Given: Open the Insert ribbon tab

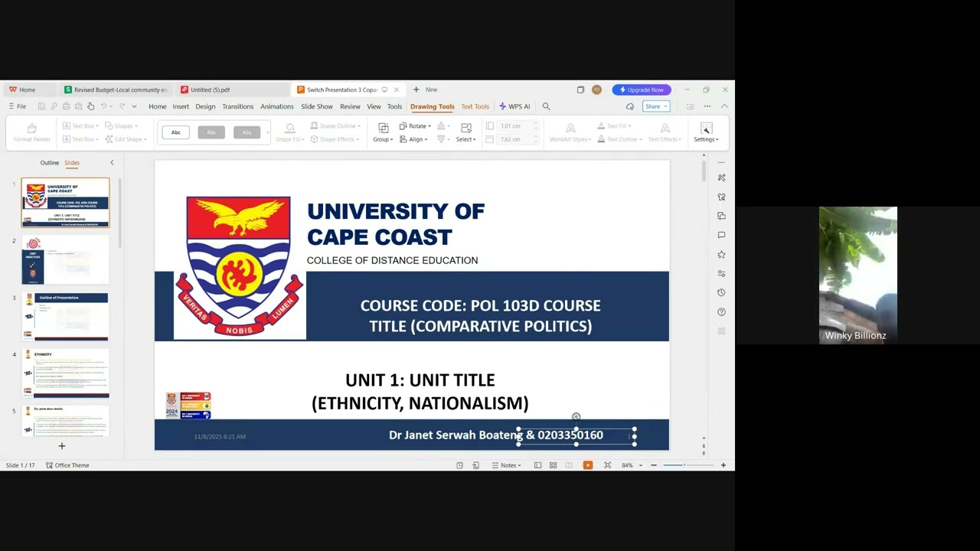Looking at the screenshot, I should 181,106.
